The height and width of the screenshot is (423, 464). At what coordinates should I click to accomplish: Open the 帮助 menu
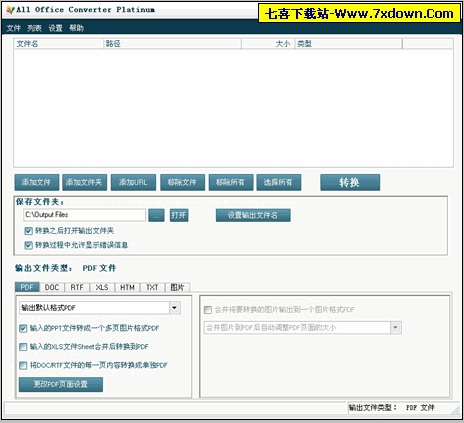(76, 28)
